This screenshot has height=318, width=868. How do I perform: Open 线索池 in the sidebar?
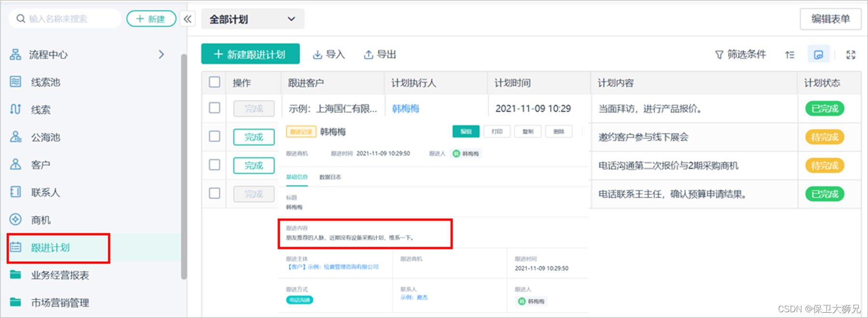click(46, 82)
